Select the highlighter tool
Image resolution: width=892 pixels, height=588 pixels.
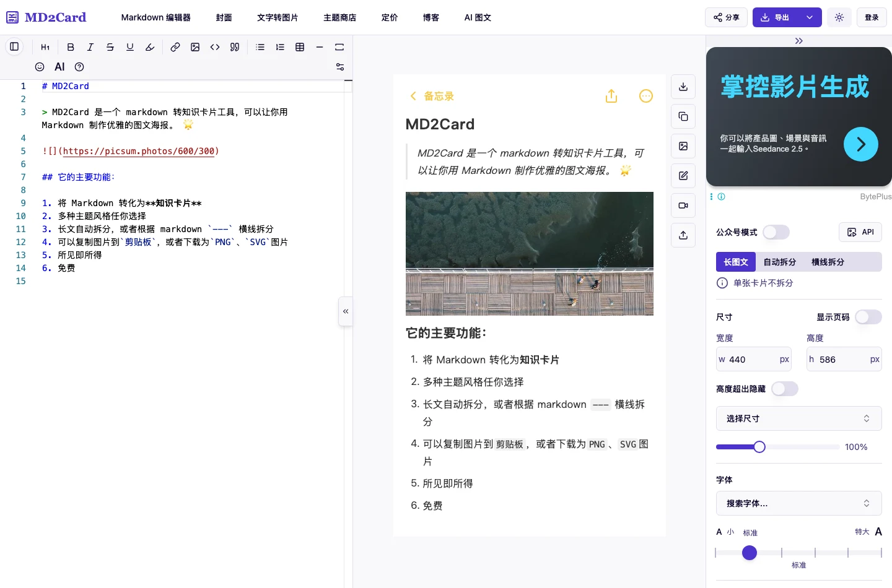[150, 47]
